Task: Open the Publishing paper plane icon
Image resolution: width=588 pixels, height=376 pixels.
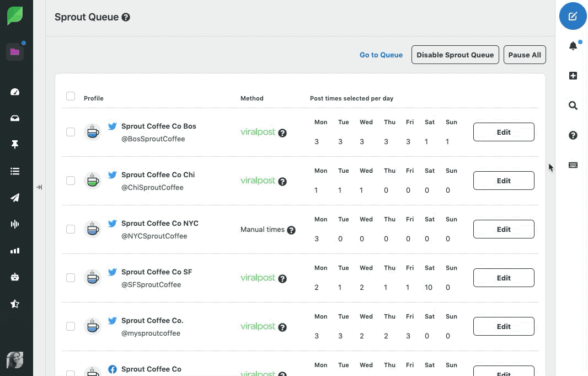Action: (x=15, y=198)
